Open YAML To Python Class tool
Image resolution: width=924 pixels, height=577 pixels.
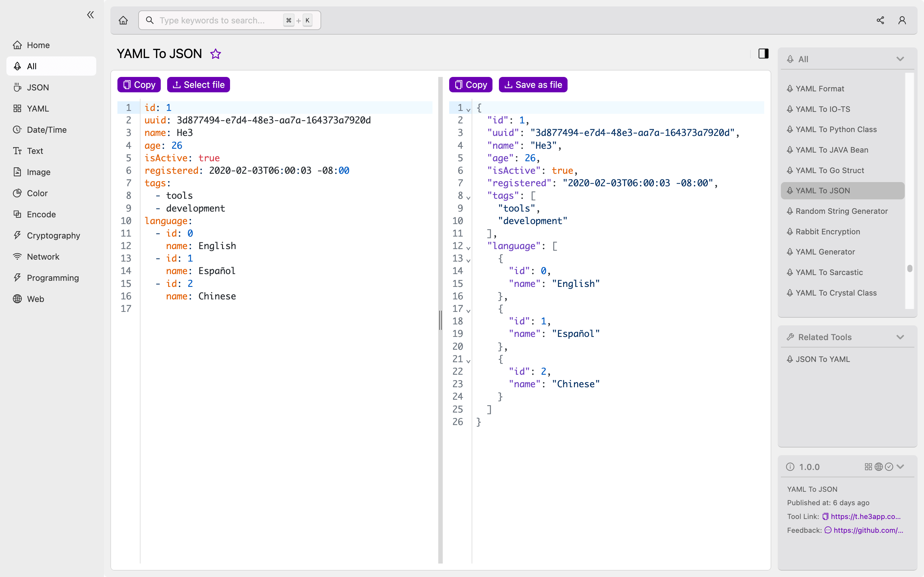(836, 129)
